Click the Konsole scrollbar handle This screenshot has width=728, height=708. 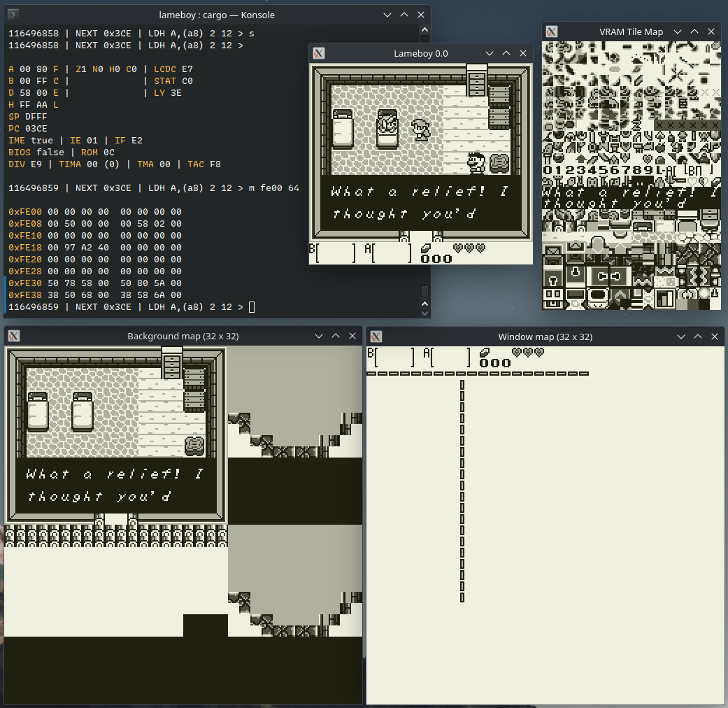tap(424, 291)
